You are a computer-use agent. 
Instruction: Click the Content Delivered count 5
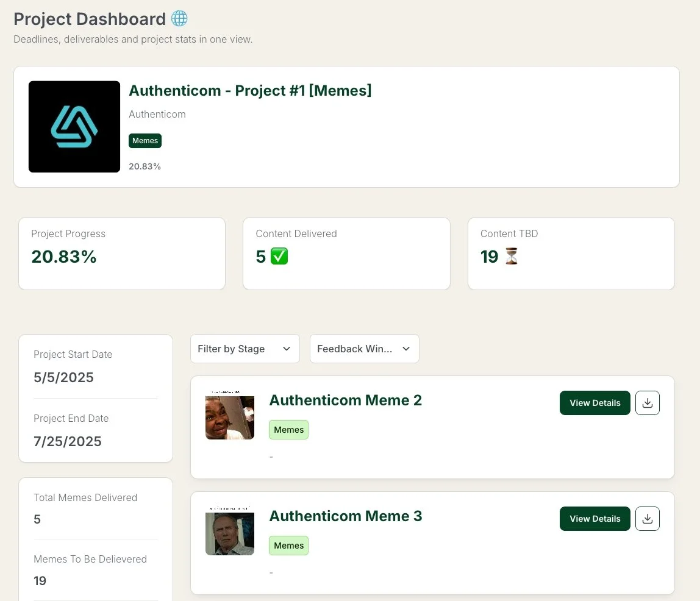coord(261,257)
